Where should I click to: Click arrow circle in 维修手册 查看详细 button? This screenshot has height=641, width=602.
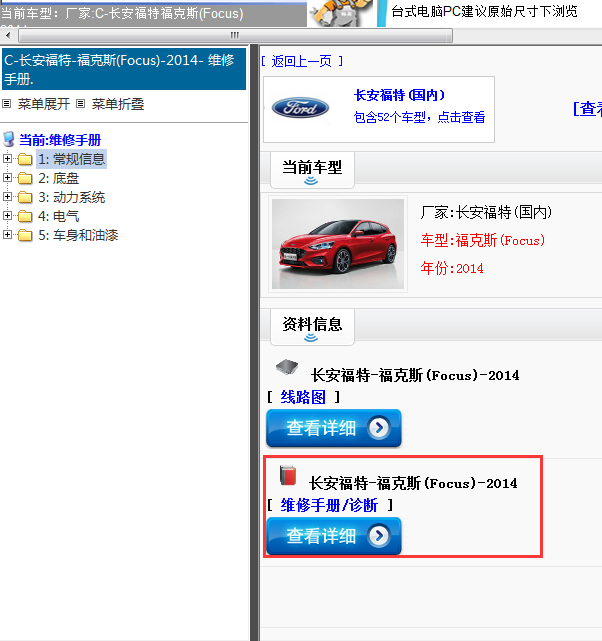[x=379, y=536]
